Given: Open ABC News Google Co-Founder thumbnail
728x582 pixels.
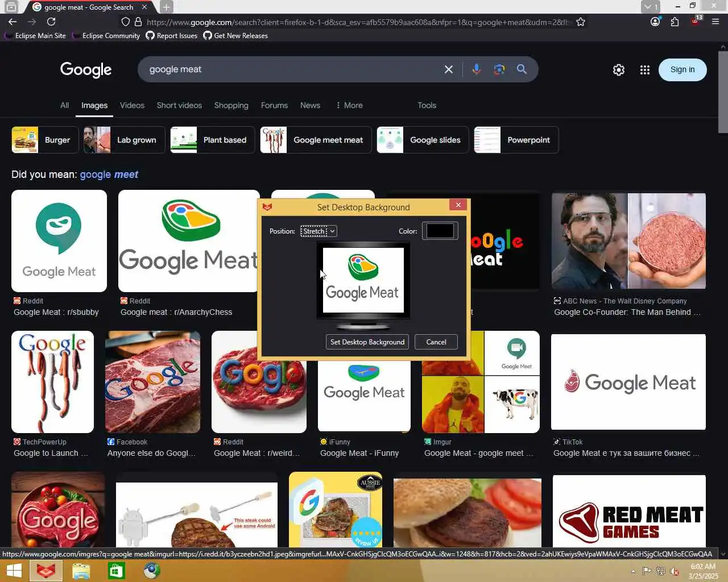Looking at the screenshot, I should click(x=628, y=241).
